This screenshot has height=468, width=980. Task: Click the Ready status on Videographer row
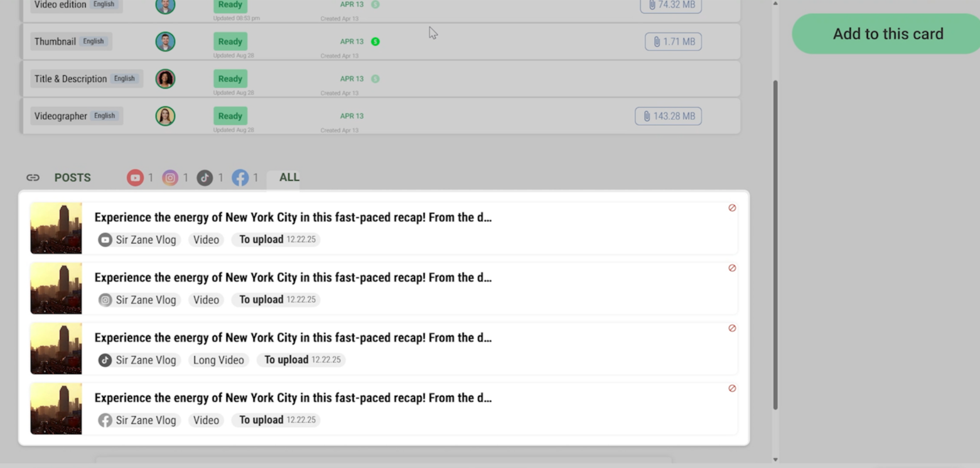(x=230, y=116)
